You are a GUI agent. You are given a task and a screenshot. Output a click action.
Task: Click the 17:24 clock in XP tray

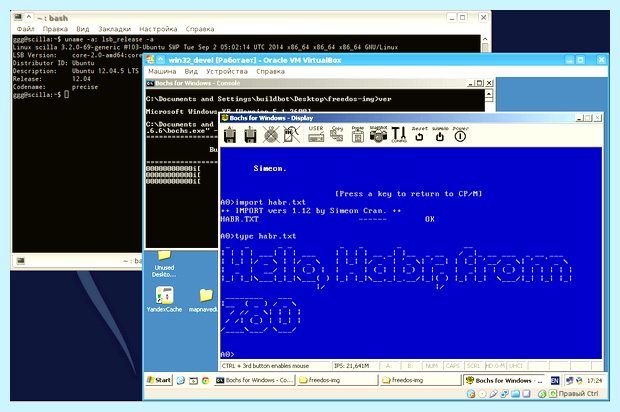pos(594,380)
